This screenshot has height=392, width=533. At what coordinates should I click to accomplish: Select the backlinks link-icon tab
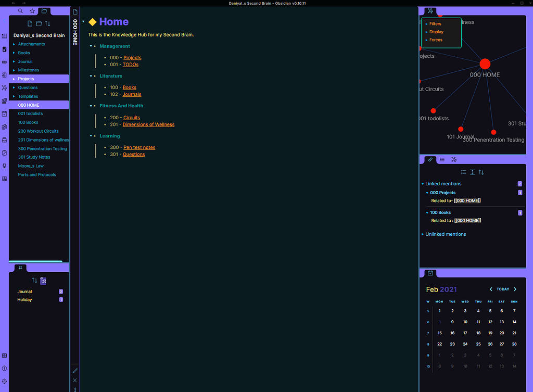(x=430, y=159)
